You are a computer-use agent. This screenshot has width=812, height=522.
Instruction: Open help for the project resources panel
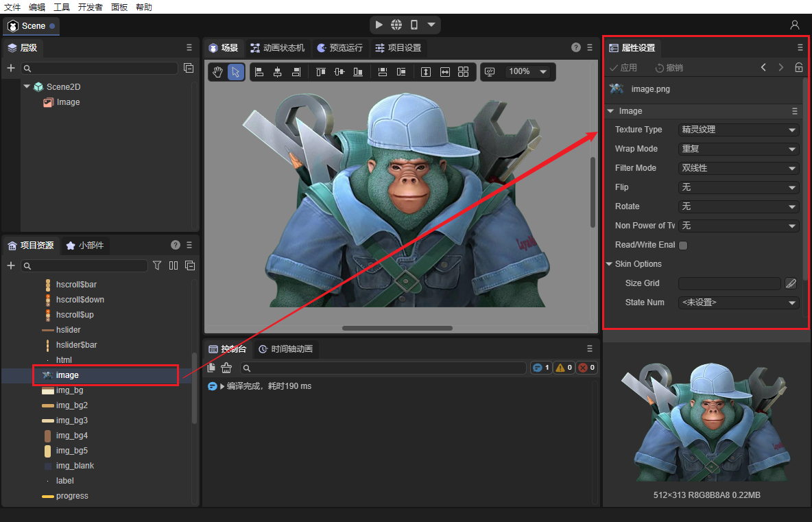click(x=176, y=245)
